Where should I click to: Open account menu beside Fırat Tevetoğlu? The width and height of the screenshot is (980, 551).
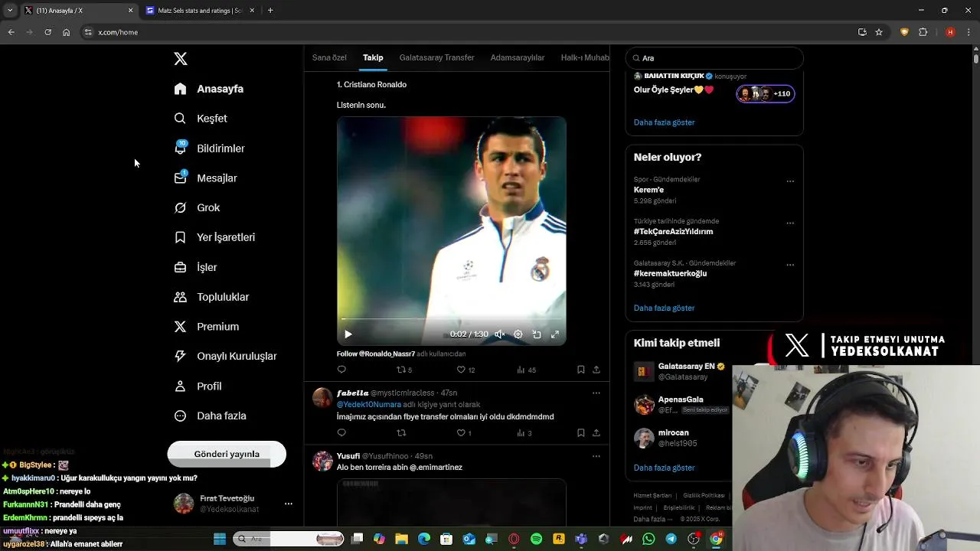click(x=289, y=504)
